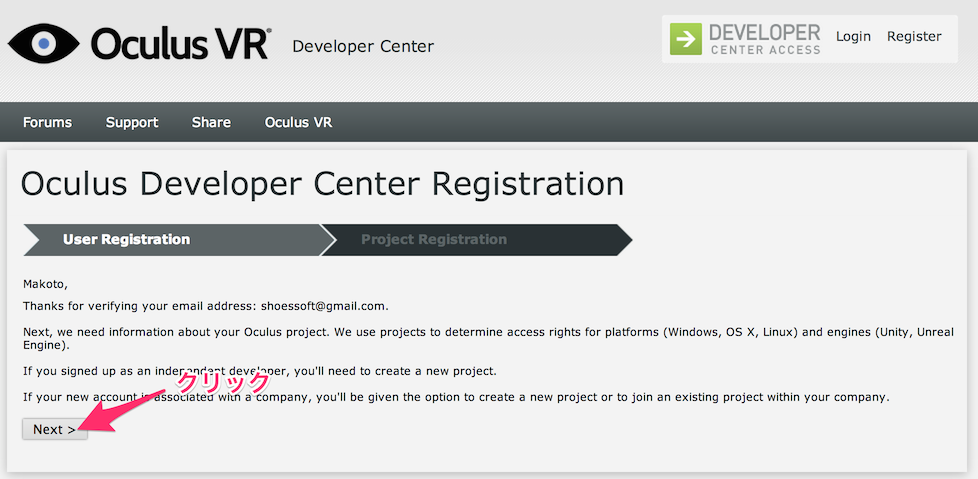
Task: Click the greeting text "Makoto,"
Action: tap(45, 284)
